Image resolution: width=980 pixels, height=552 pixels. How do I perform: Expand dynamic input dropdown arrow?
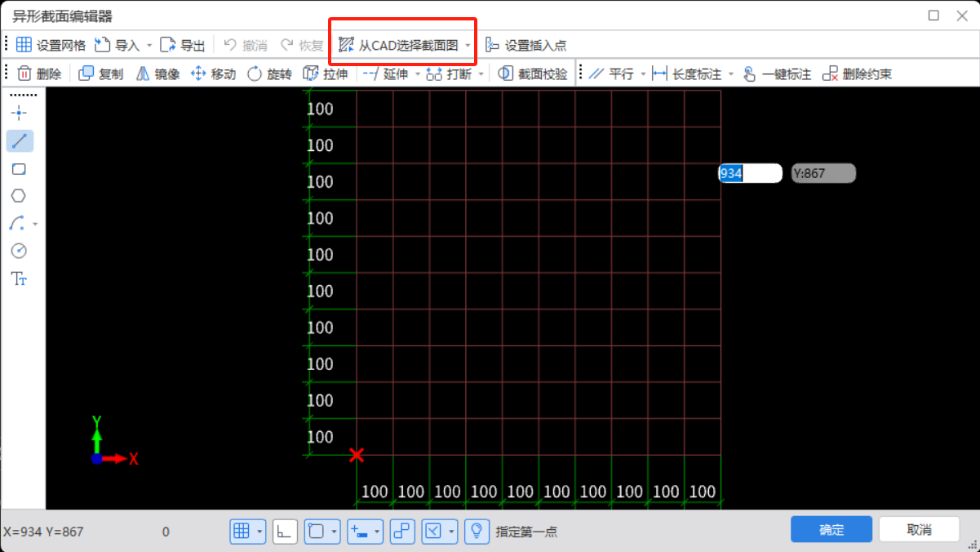coord(377,532)
